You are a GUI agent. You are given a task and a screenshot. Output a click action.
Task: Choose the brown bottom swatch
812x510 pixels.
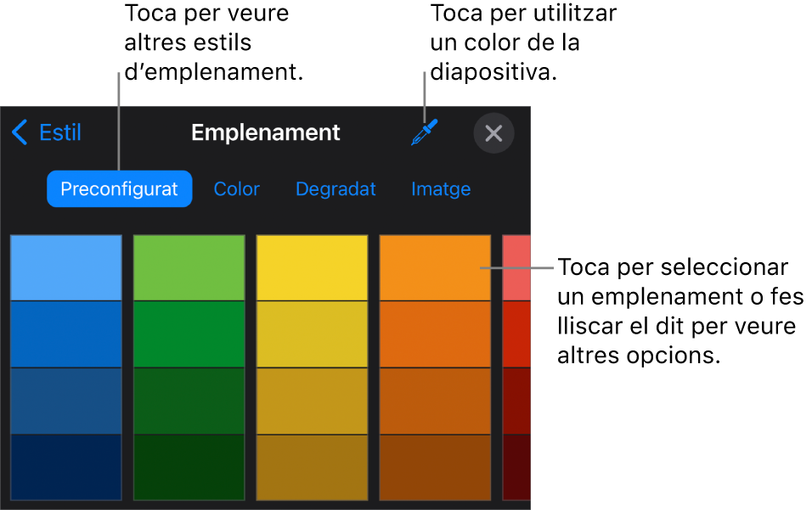tap(435, 468)
